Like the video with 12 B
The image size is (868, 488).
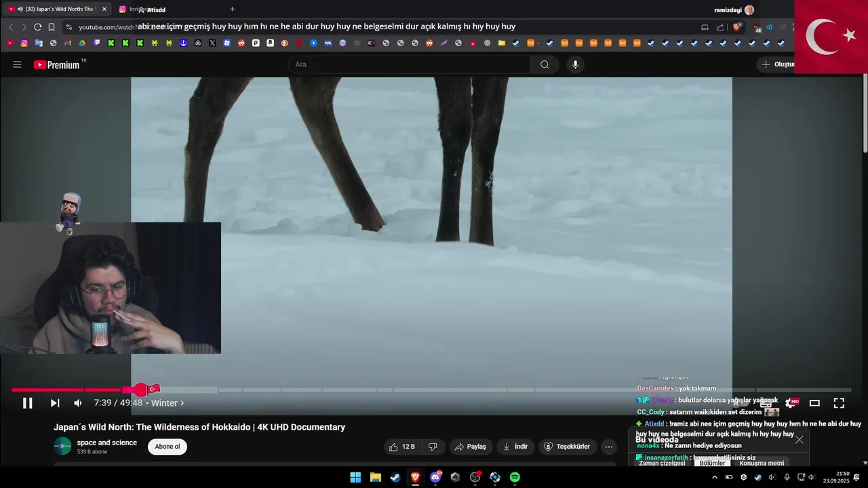(402, 447)
